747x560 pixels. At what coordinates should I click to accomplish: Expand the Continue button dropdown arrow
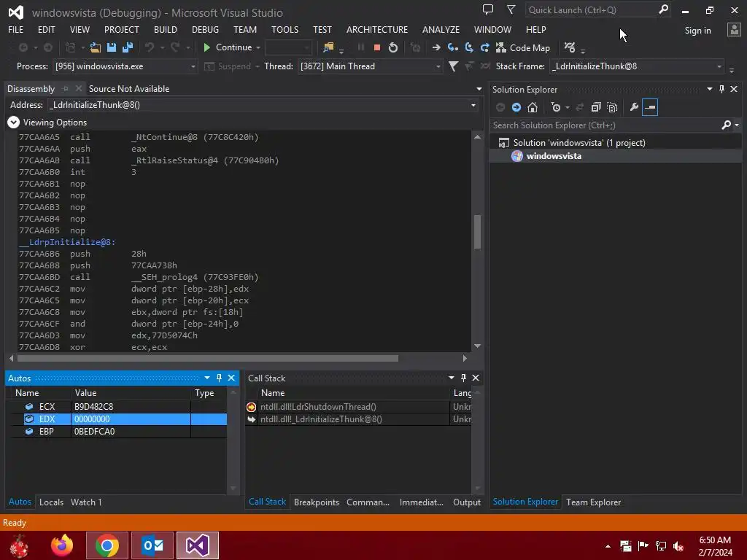click(258, 47)
